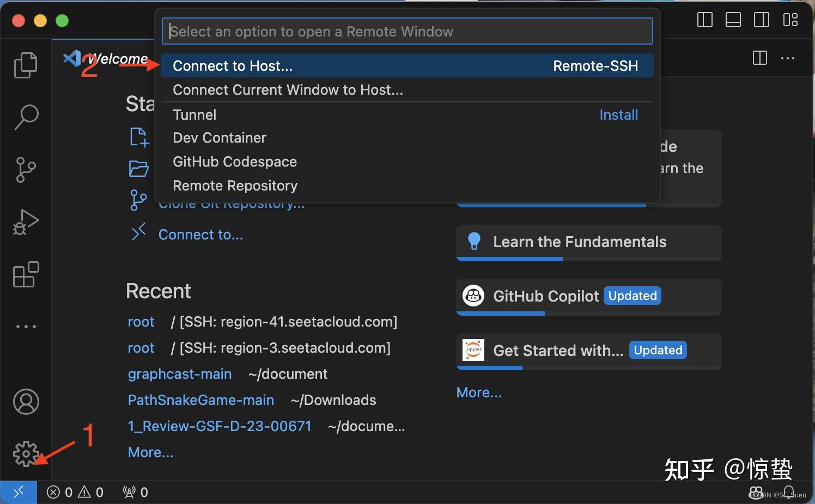Choose the GitHub Codespace option
815x504 pixels.
click(235, 162)
